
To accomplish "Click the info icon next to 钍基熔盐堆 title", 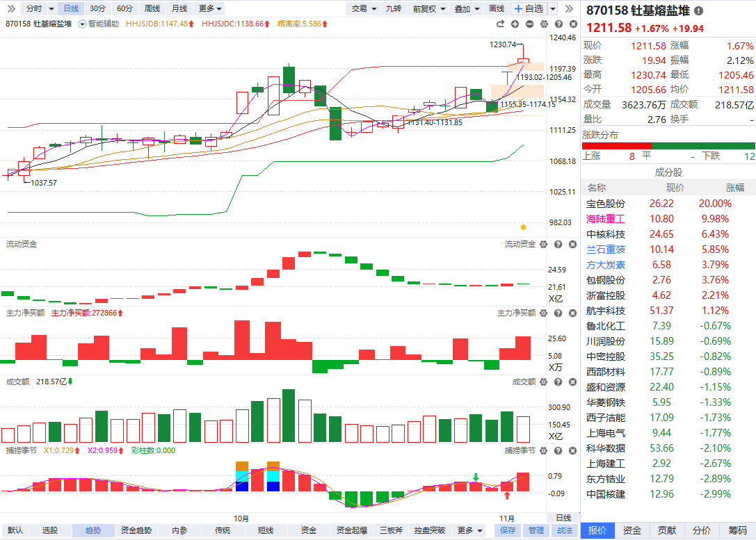I will [698, 11].
